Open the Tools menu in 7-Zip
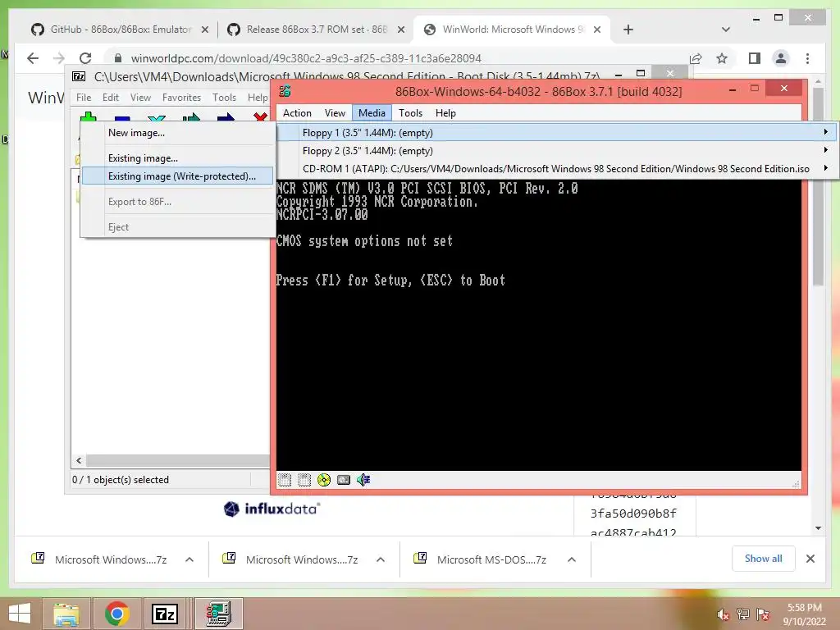 tap(224, 98)
